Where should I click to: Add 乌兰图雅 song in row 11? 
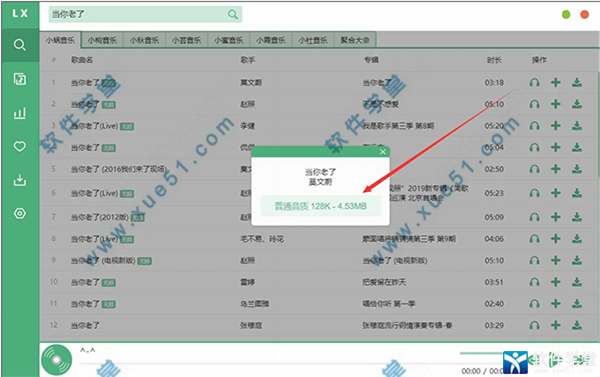556,304
